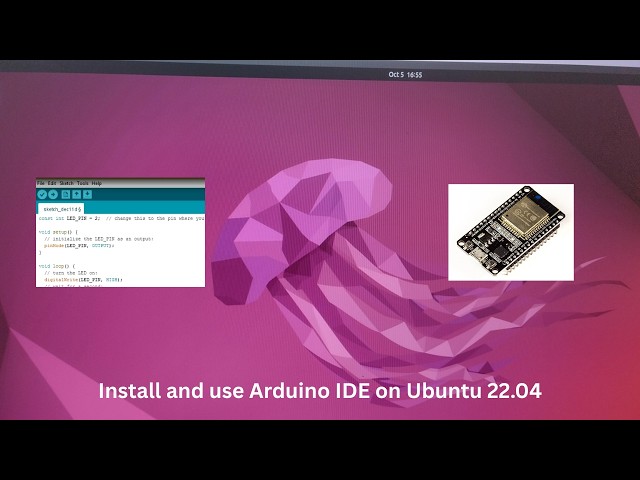
Task: Click the New sketch icon in Arduino toolbar
Action: pos(66,194)
